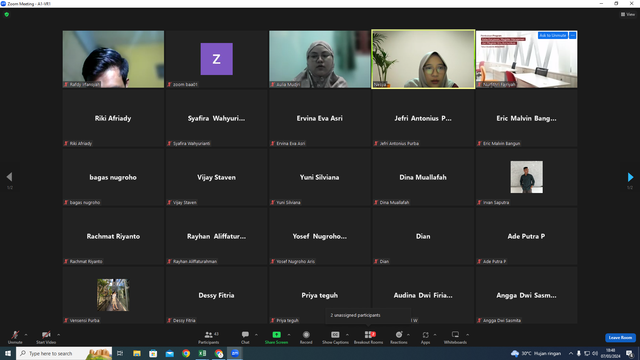Viewport: 640px width, 360px height.
Task: Expand the Reactions caret
Action: click(x=408, y=335)
